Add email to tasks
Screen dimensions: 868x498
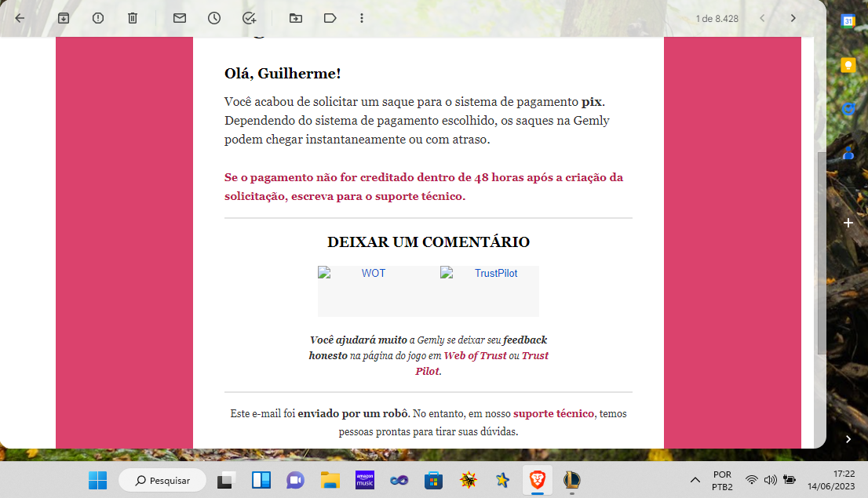[x=249, y=18]
